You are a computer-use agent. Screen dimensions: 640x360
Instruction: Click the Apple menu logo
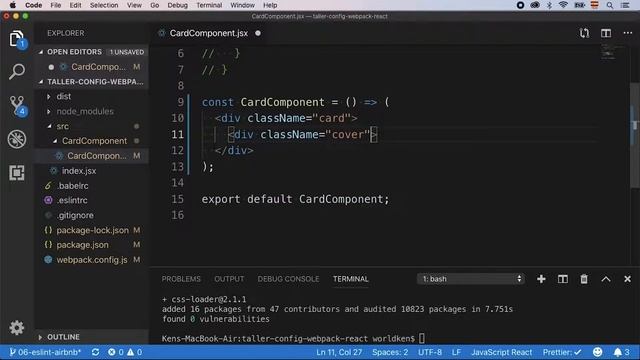(x=13, y=5)
